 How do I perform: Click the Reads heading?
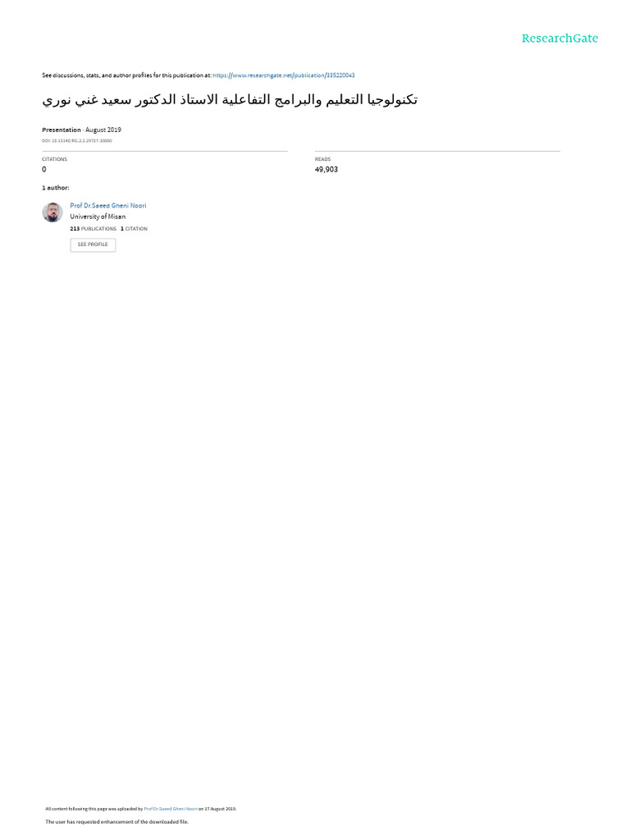(322, 159)
